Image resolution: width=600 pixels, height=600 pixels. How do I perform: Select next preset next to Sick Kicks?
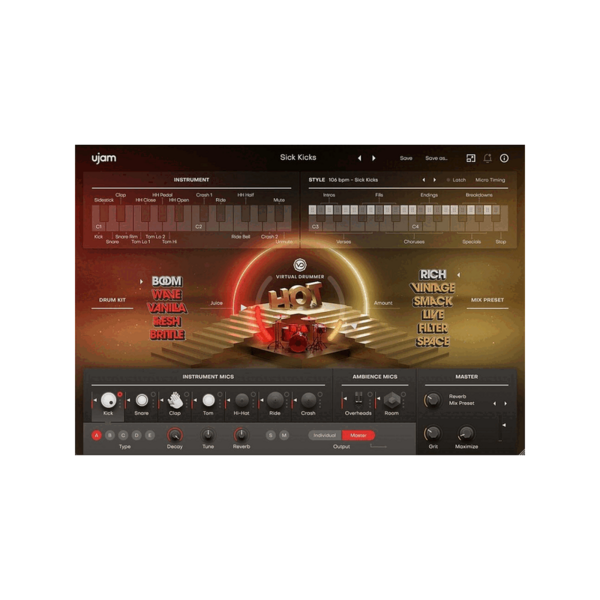pos(374,158)
